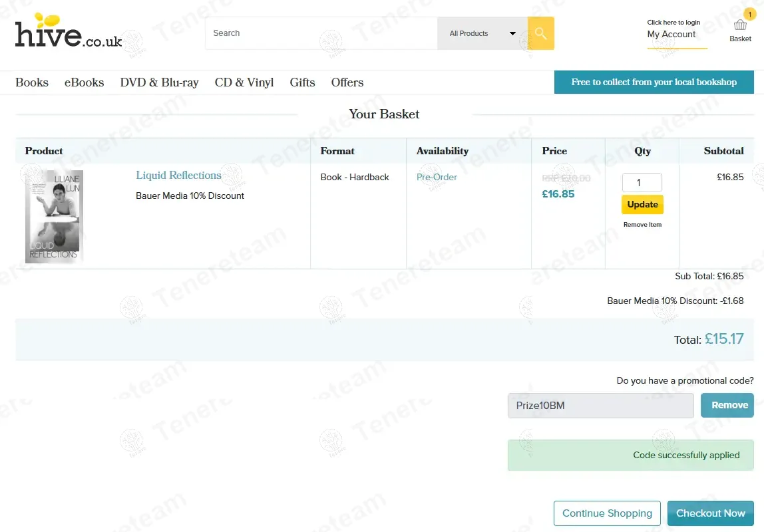
Task: Open the CD & Vinyl menu
Action: click(244, 82)
